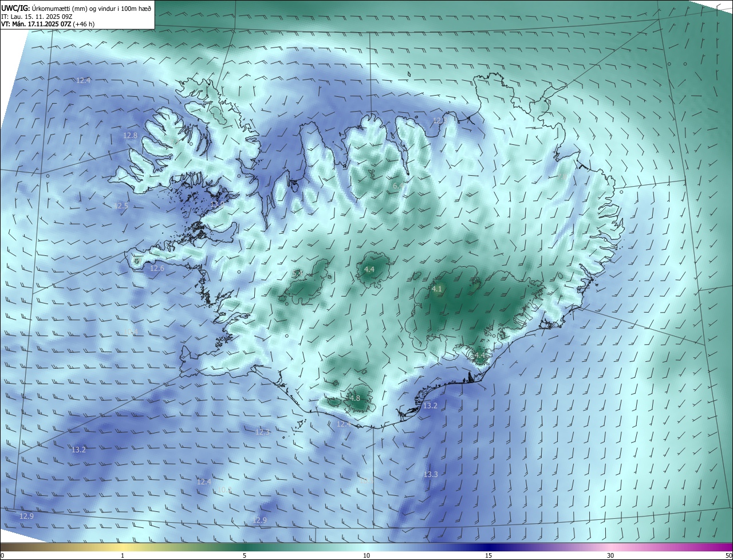Click the 6.4 value label
The image size is (733, 560).
[x=397, y=186]
